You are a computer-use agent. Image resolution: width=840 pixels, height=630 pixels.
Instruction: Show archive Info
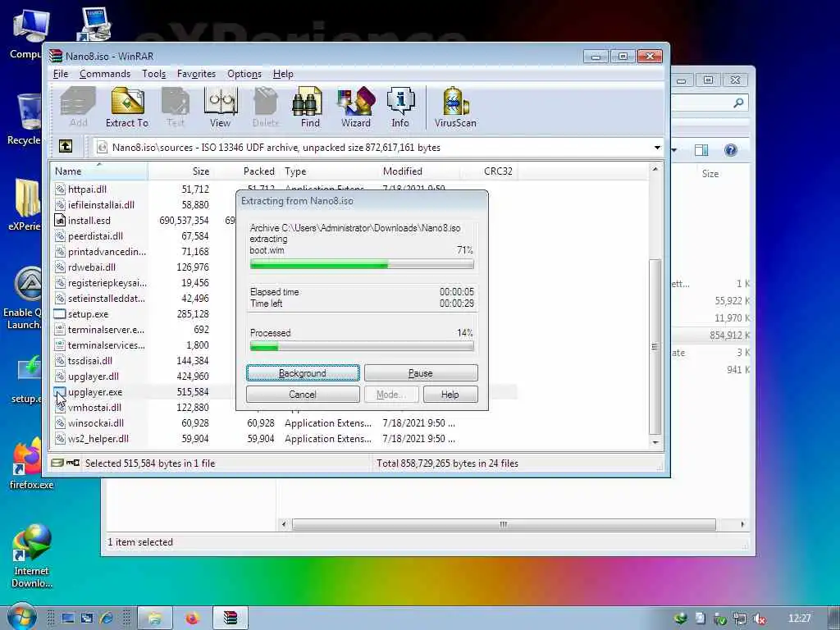click(400, 107)
